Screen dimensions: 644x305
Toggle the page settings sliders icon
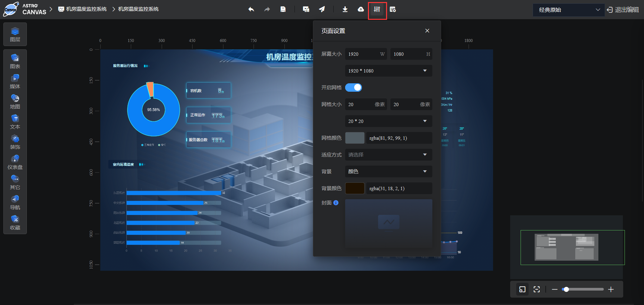377,10
